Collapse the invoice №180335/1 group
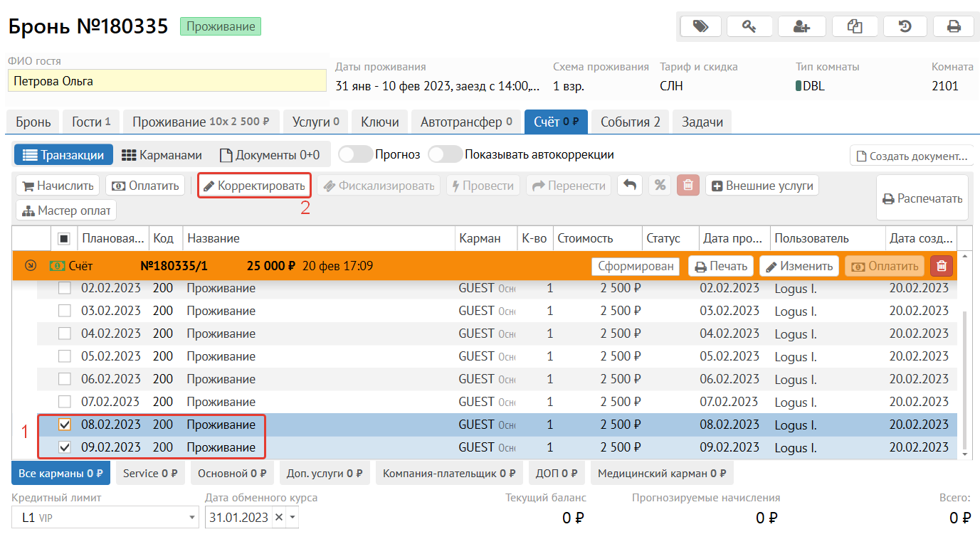Image resolution: width=980 pixels, height=544 pixels. coord(30,266)
